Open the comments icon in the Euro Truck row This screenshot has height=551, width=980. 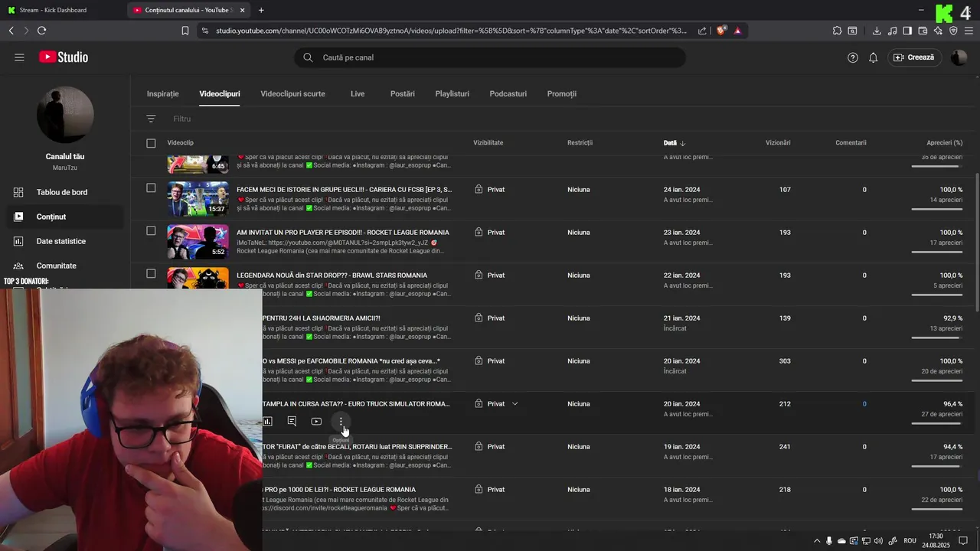[292, 421]
